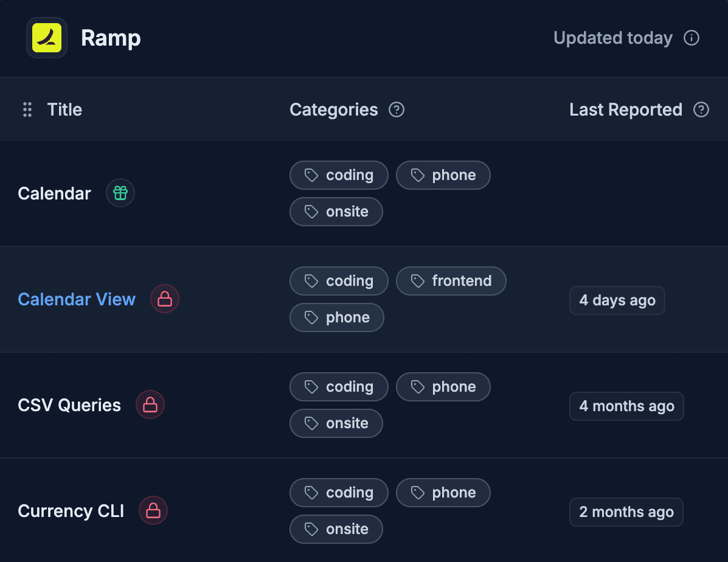The width and height of the screenshot is (728, 562).
Task: Click the Categories help question icon
Action: point(397,109)
